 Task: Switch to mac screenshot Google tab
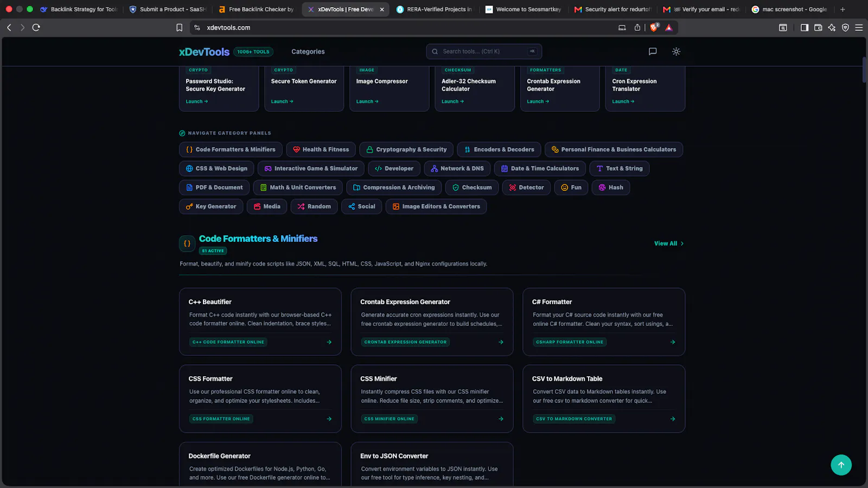click(789, 9)
